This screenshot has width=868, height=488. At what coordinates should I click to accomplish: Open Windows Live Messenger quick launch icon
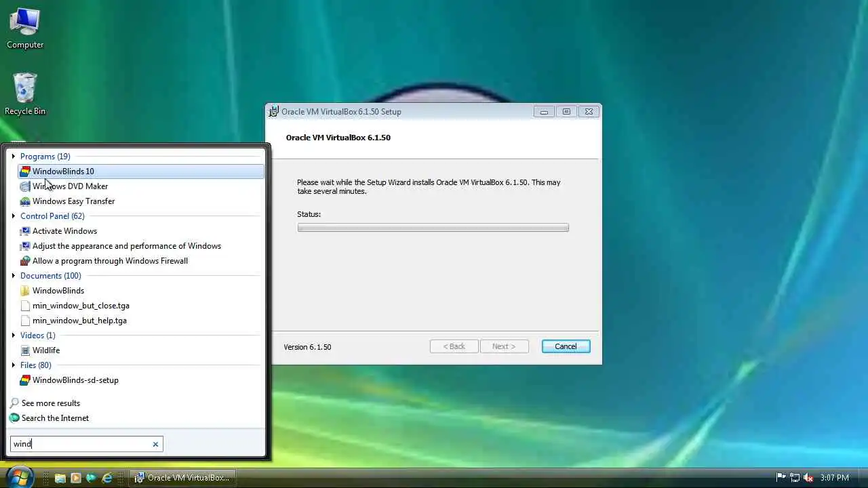pyautogui.click(x=92, y=478)
